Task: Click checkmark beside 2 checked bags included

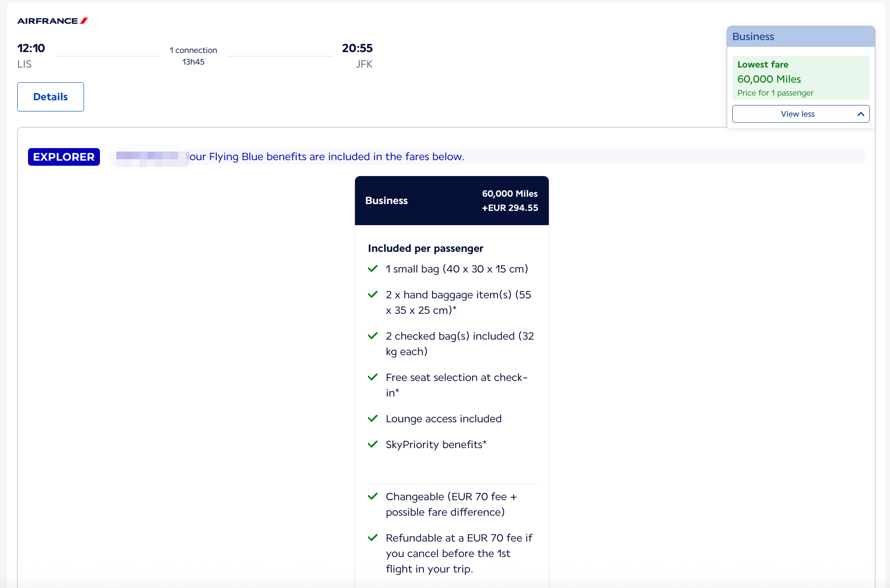Action: pyautogui.click(x=373, y=336)
